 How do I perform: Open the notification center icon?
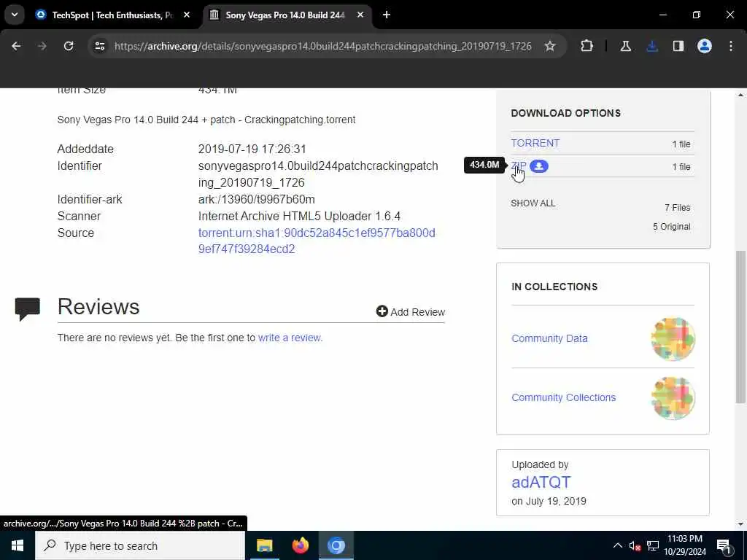coord(724,545)
